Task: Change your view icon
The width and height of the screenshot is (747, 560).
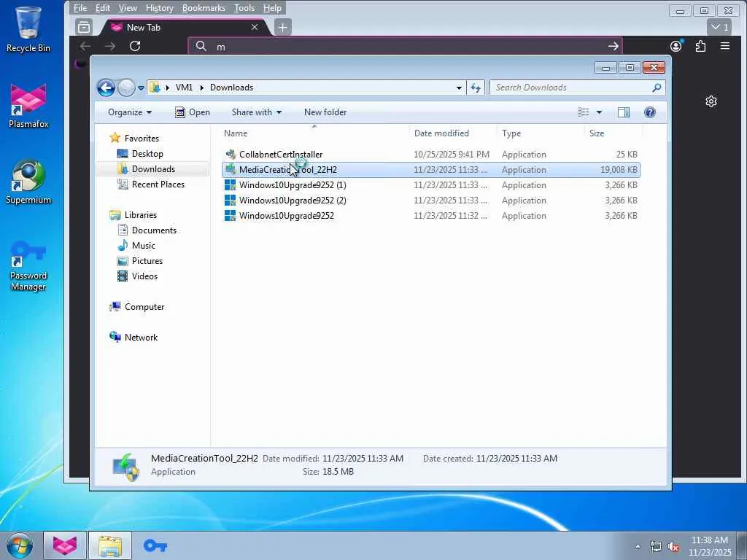Action: pos(584,112)
